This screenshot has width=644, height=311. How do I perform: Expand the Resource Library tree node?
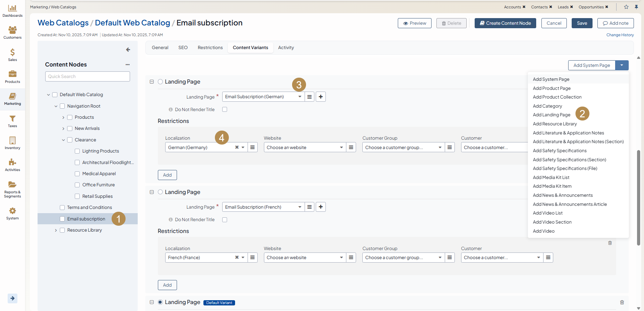pyautogui.click(x=56, y=230)
